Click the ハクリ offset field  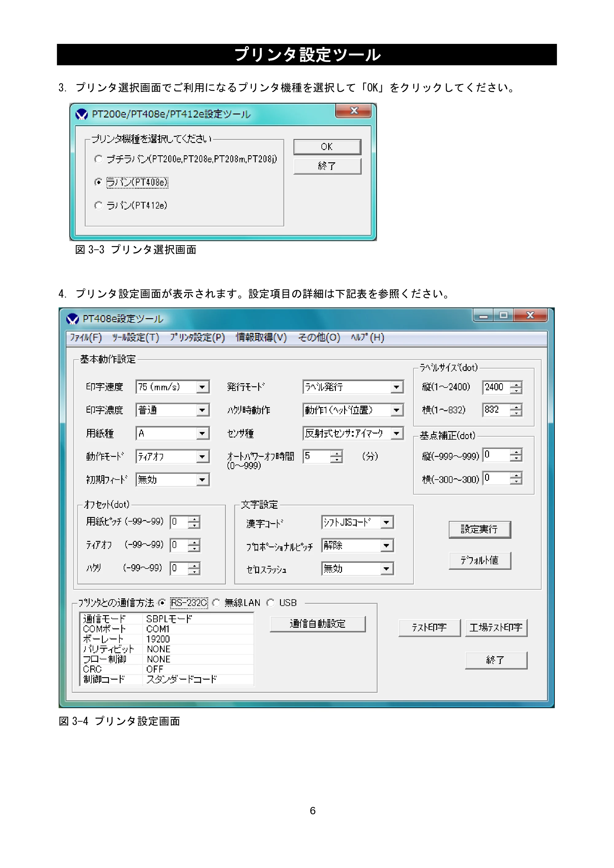tap(179, 568)
